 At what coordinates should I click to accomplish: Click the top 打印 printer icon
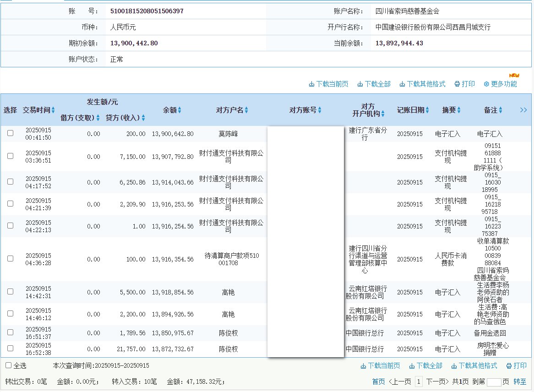pyautogui.click(x=457, y=84)
